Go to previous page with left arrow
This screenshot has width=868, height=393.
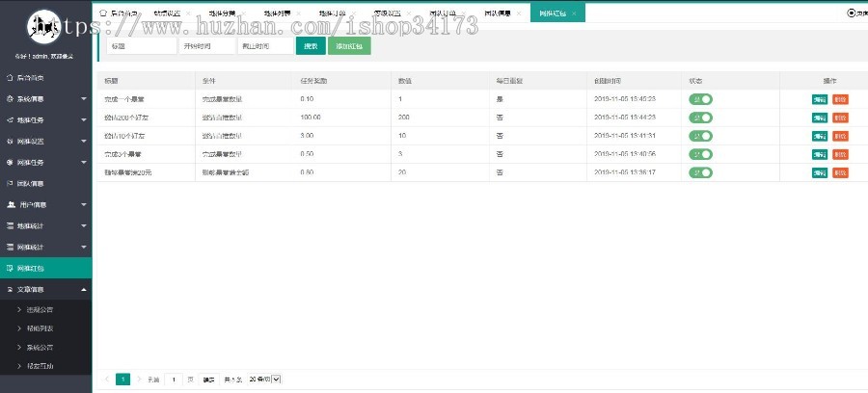click(107, 380)
